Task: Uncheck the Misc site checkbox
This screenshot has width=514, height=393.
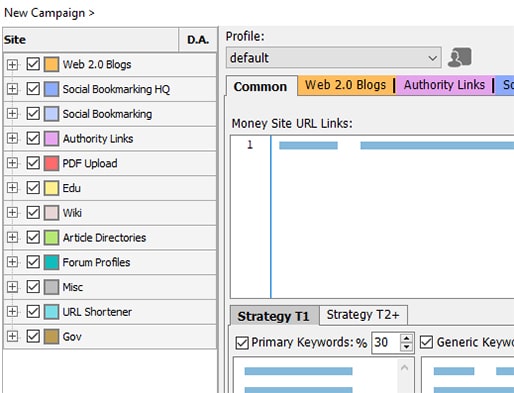Action: [x=33, y=287]
